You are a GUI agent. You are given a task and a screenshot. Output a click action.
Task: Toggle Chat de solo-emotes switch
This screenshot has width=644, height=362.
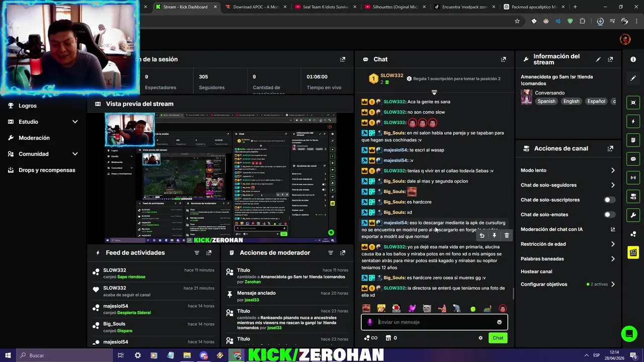tap(609, 215)
